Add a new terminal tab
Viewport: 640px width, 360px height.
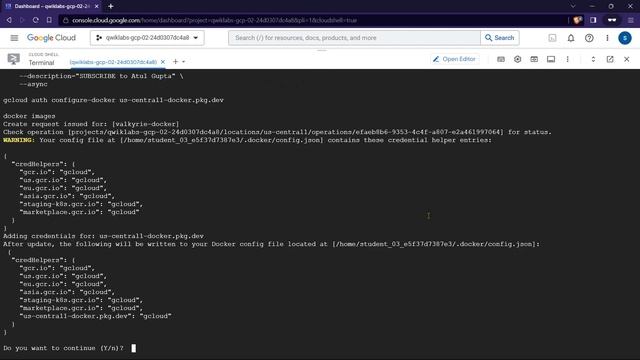pyautogui.click(x=176, y=62)
